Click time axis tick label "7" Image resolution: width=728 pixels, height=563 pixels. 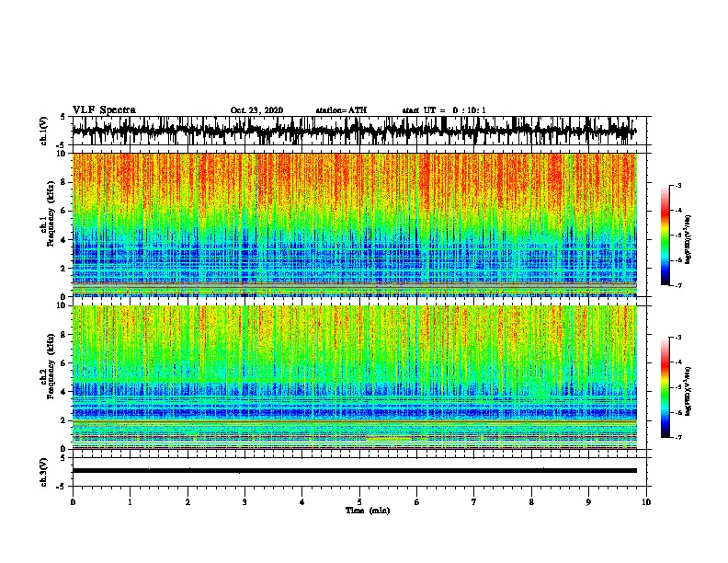tap(474, 502)
